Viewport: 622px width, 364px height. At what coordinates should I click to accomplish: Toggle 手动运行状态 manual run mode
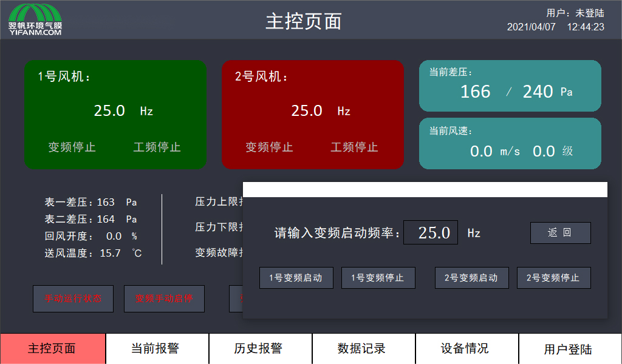(x=73, y=298)
